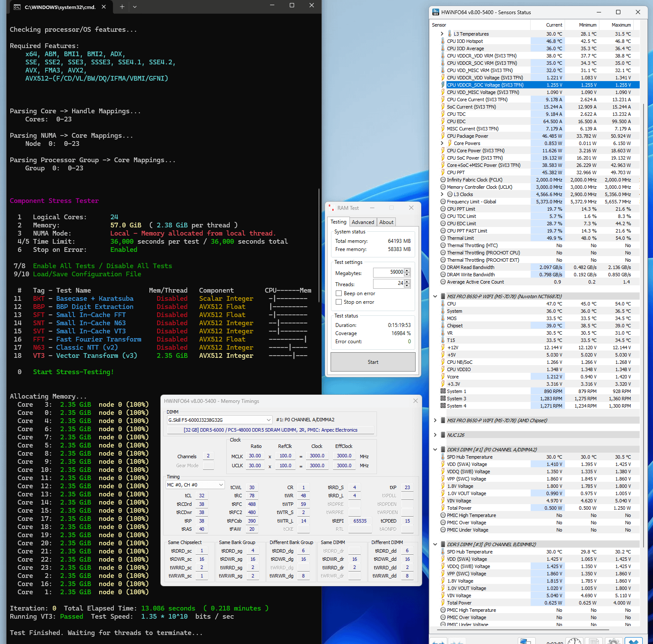The height and width of the screenshot is (644, 653).
Task: Open the terminal tab dropdown menu
Action: pos(135,7)
